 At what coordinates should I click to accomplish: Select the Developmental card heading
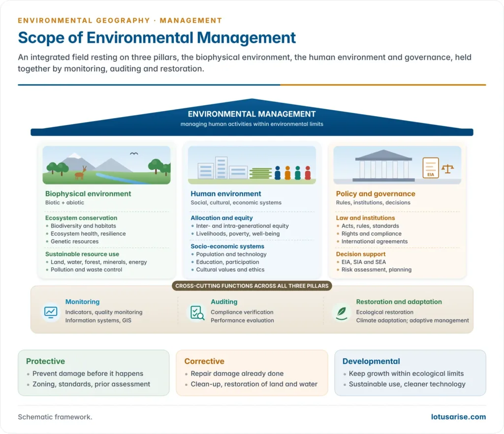point(371,361)
